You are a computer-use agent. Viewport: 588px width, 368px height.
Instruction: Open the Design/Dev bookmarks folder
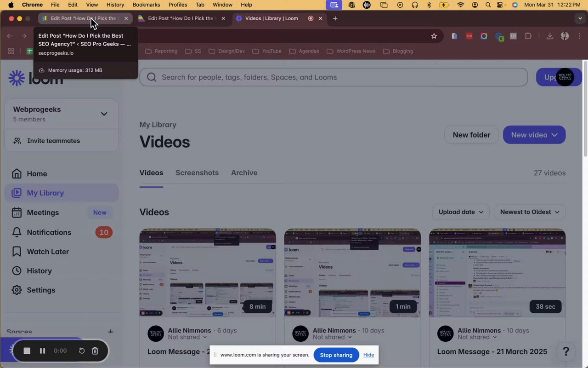[226, 51]
